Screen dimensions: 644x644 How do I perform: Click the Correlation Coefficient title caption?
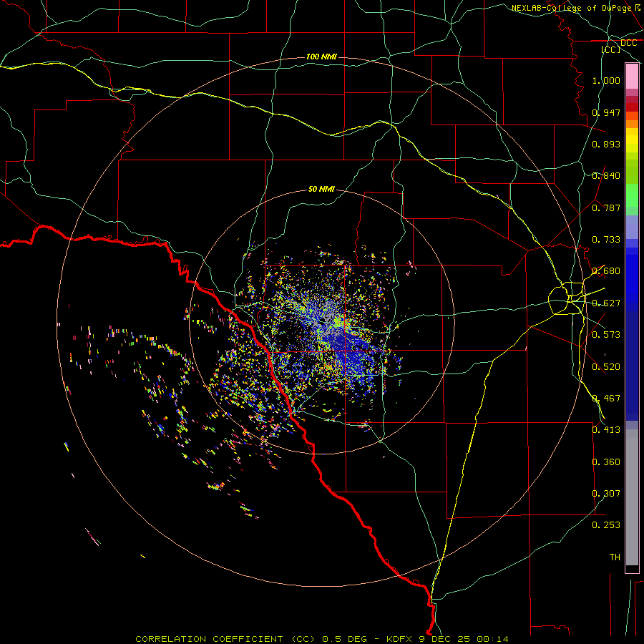(322, 639)
